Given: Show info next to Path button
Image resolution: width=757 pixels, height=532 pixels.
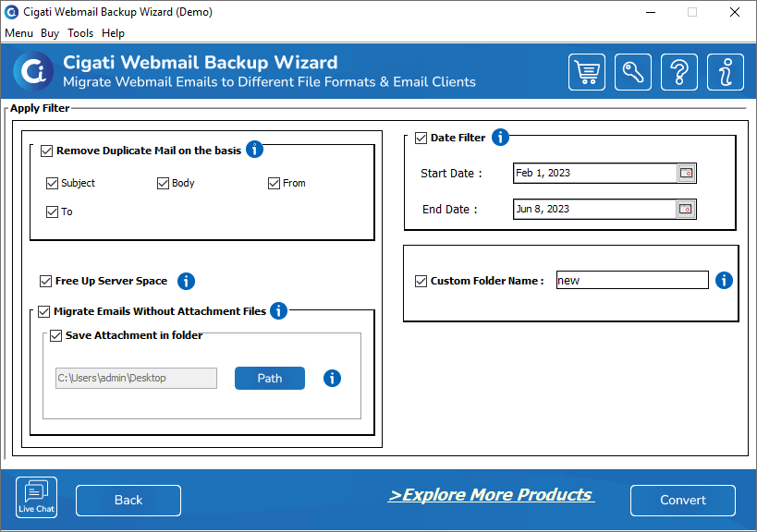Looking at the screenshot, I should (x=332, y=378).
